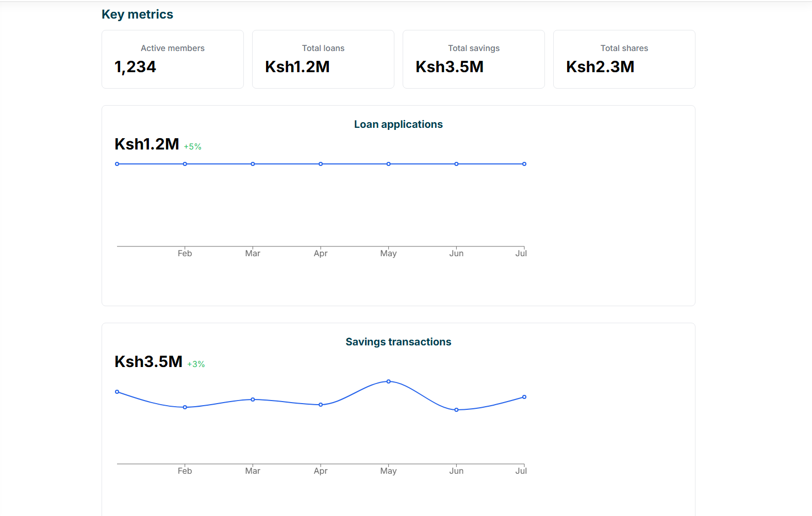Select the first data point in Loan applications chart

click(x=117, y=164)
